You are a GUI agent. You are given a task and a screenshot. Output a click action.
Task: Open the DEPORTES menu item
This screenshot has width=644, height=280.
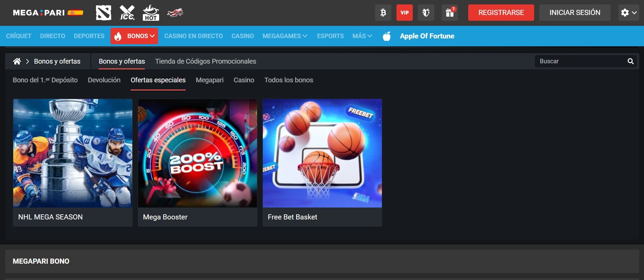[89, 36]
